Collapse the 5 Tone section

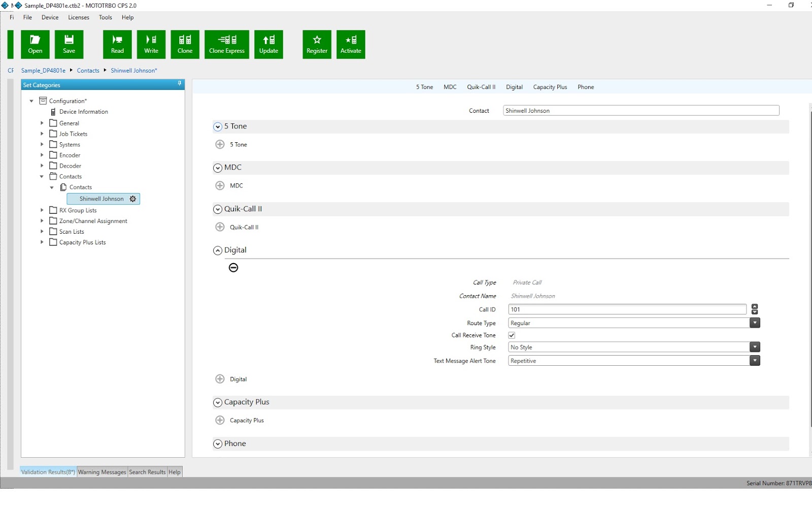coord(218,126)
